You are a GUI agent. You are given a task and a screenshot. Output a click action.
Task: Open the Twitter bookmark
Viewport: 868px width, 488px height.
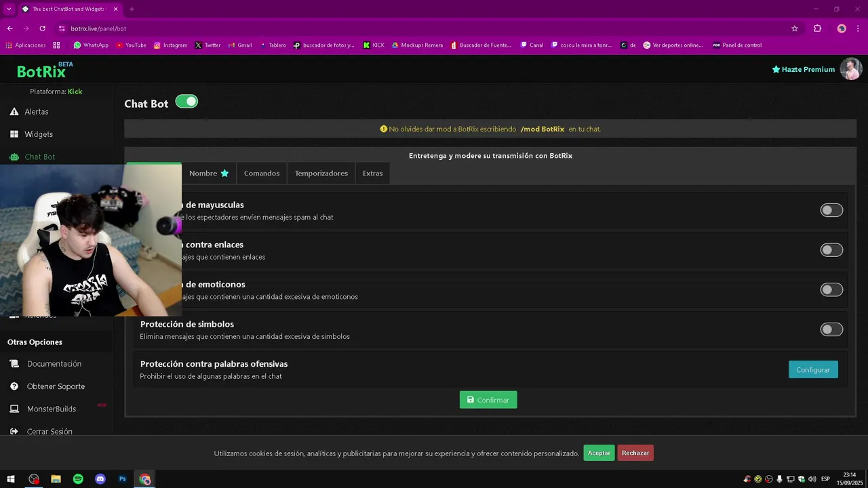coord(208,45)
